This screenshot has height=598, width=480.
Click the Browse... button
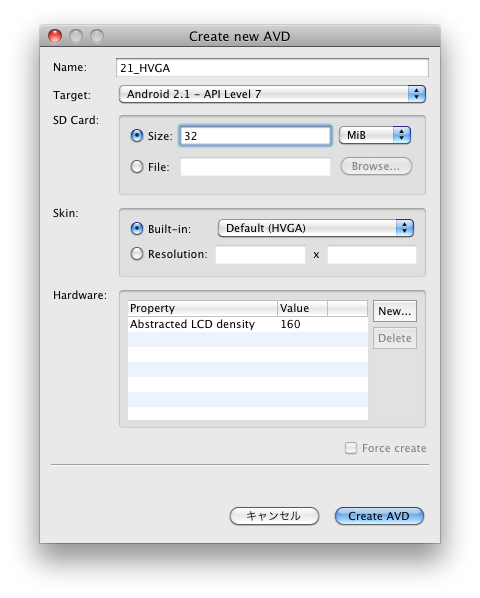(x=376, y=166)
